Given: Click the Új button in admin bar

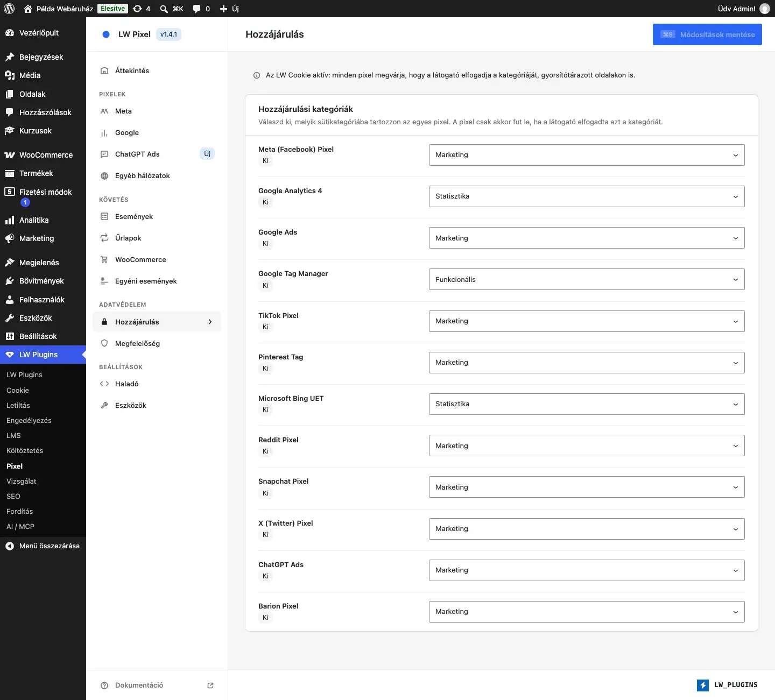Looking at the screenshot, I should (229, 9).
